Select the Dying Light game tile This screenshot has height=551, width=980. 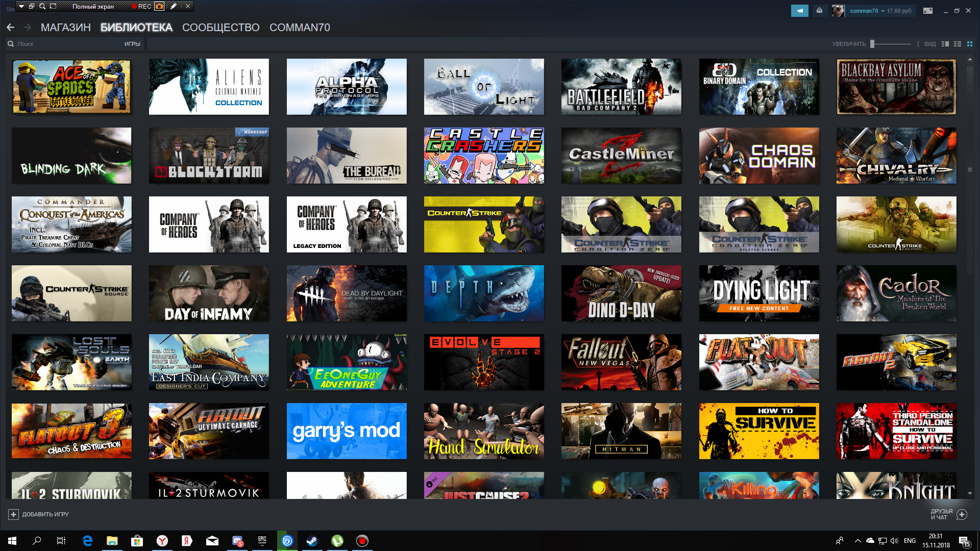[x=759, y=293]
